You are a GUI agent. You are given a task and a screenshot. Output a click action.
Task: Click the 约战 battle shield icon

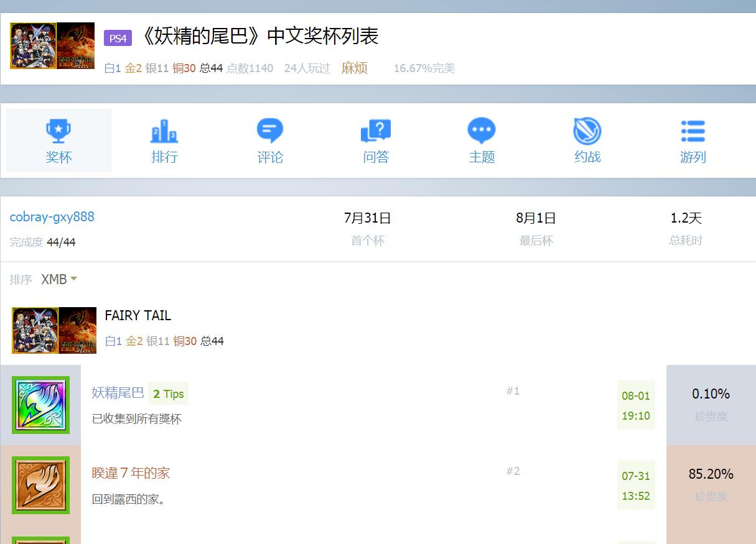[x=587, y=131]
